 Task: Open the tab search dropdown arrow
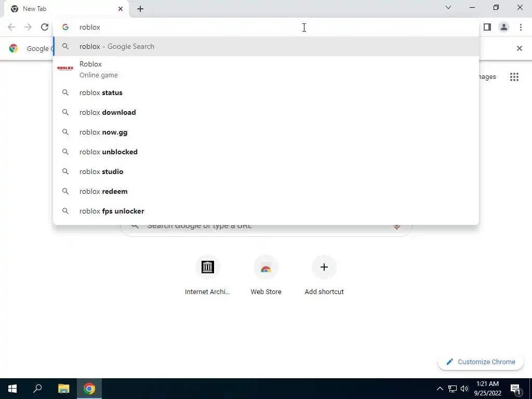448,7
